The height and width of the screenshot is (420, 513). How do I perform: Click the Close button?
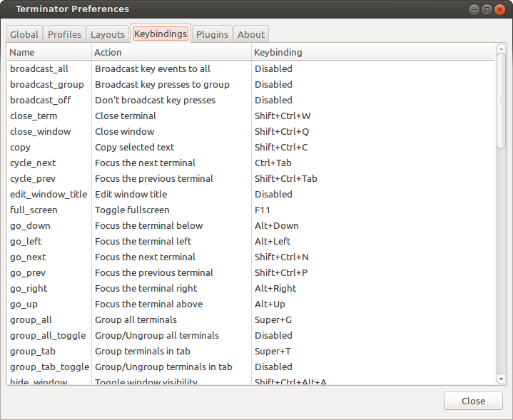473,401
